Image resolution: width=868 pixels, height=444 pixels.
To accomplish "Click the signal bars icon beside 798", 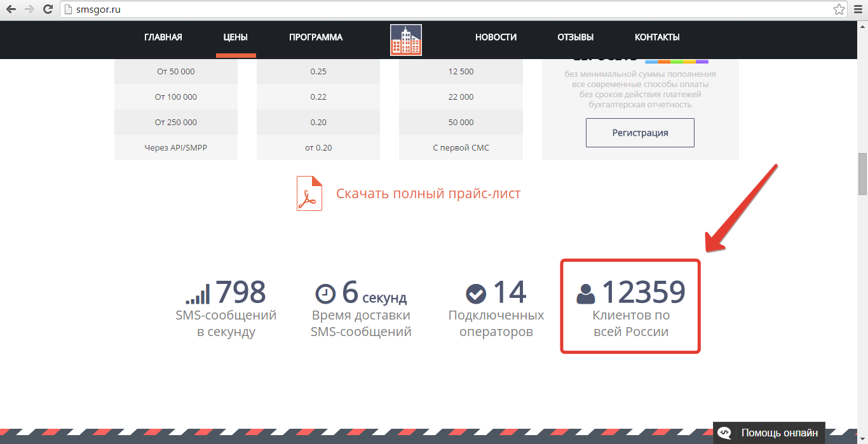I will click(x=198, y=293).
